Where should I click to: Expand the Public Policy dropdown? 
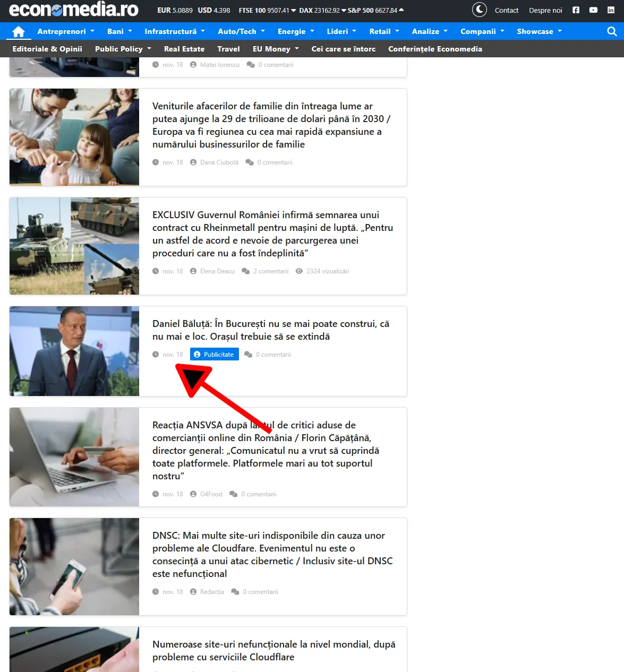[123, 49]
